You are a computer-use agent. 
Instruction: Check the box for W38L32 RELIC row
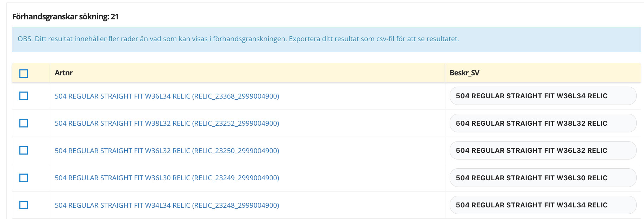tap(24, 123)
